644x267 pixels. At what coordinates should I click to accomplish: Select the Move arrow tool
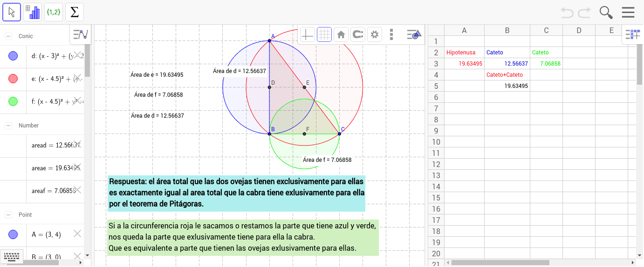point(12,12)
